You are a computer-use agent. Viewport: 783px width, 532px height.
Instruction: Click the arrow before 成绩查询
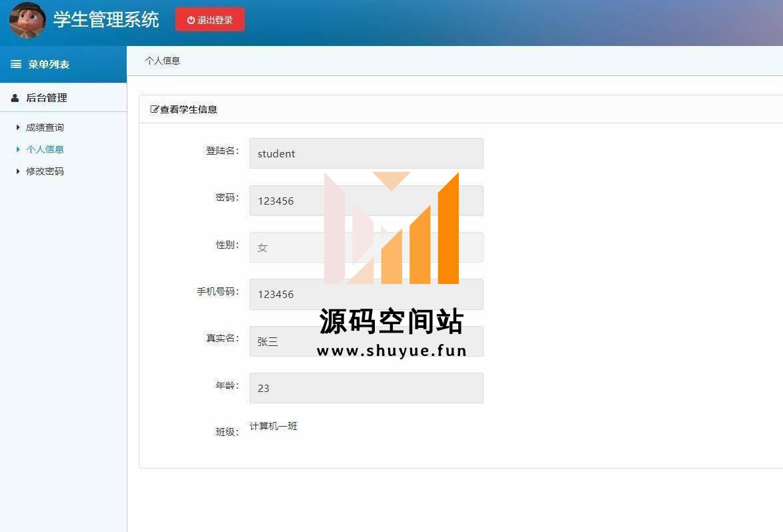[18, 128]
